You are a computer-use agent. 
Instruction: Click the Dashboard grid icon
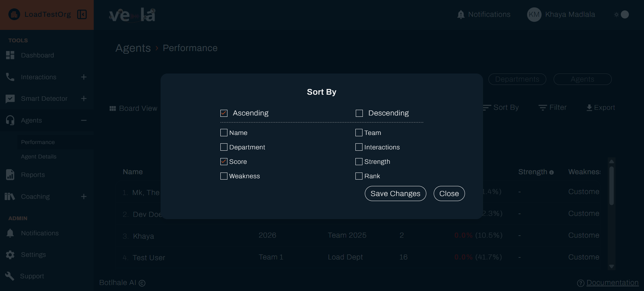(10, 55)
